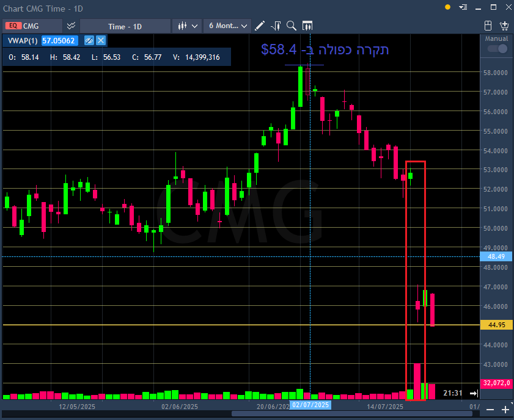Click the chart corner resize triangle
Image resolution: width=514 pixels, height=420 pixels.
pos(512,403)
